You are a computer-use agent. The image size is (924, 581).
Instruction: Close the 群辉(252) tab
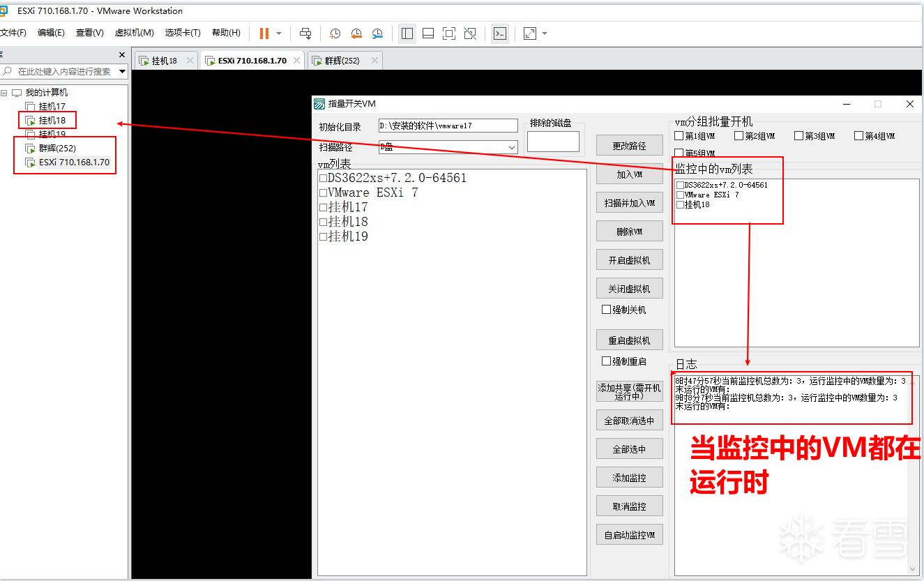tap(374, 61)
